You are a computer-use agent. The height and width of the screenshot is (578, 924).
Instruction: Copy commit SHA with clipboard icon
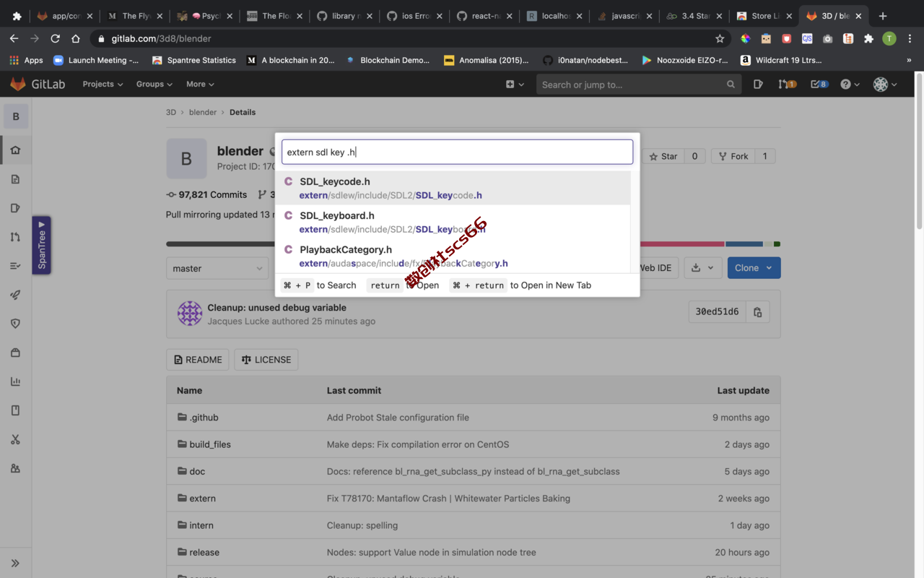[757, 312]
